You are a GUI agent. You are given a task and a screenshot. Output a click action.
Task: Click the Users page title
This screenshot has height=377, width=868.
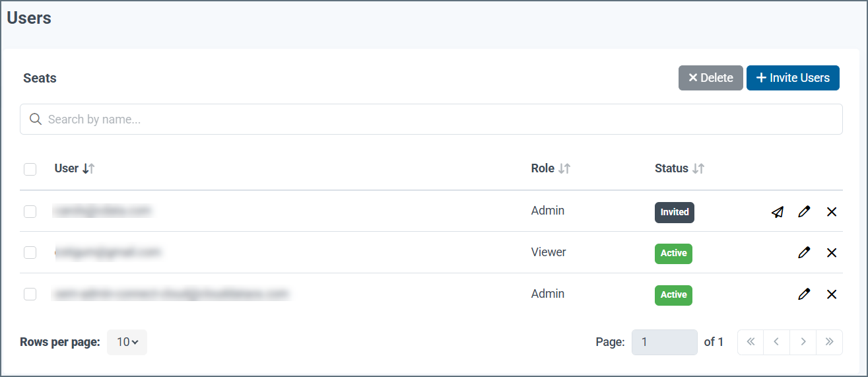coord(29,18)
